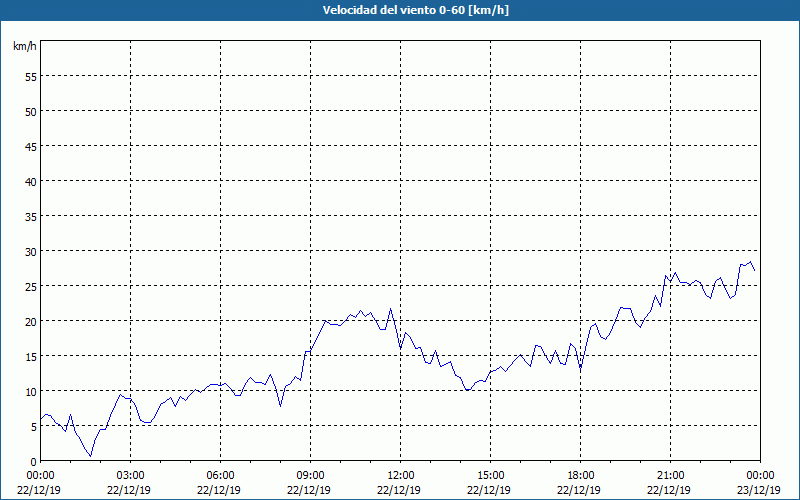Click the chart title 'Velocidad del viento 0-60 [km/h]'
Viewport: 800px width, 500px height.
pos(416,10)
